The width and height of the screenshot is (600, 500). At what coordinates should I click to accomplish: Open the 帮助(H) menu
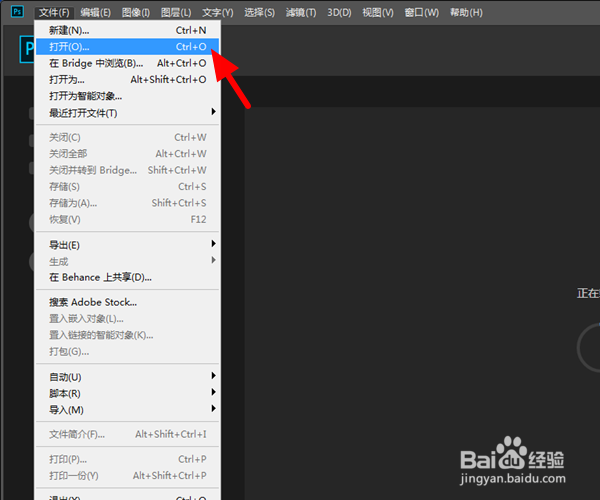click(x=466, y=13)
